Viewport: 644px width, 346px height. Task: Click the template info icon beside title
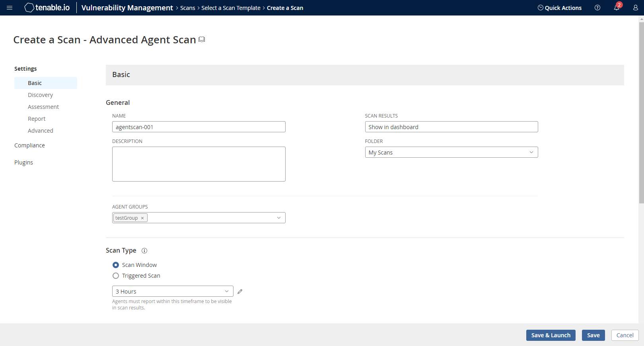pos(202,39)
